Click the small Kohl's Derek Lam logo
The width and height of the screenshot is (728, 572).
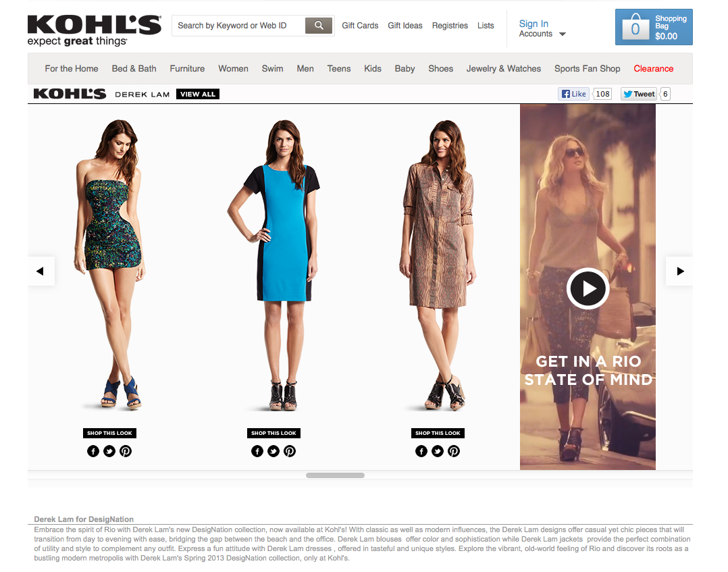coord(70,94)
